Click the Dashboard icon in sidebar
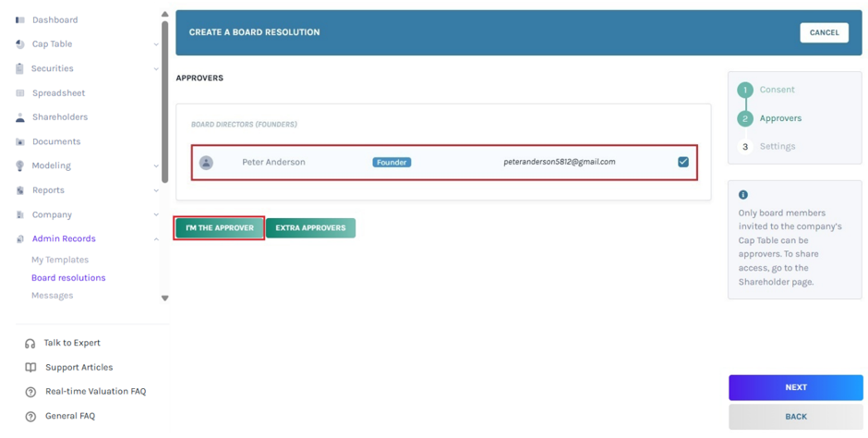 (x=20, y=20)
